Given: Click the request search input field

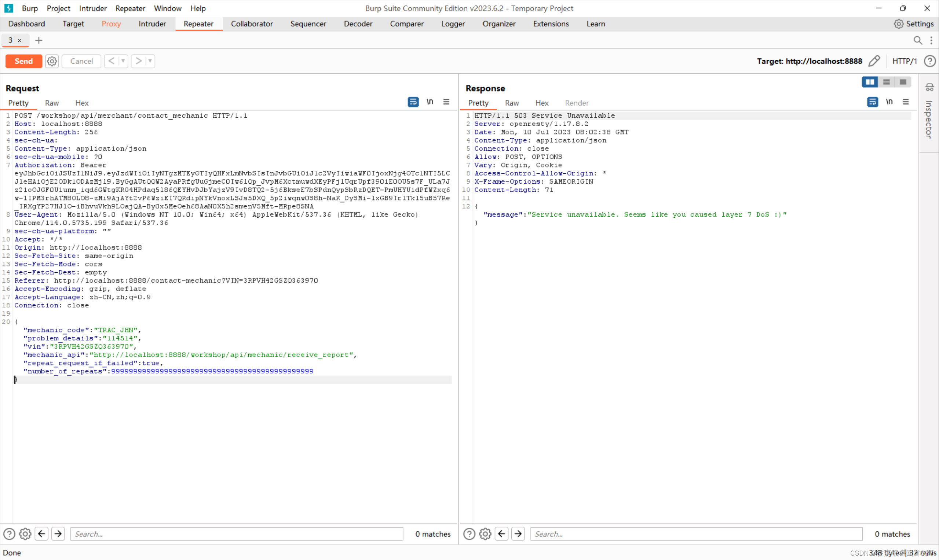Looking at the screenshot, I should pos(236,534).
